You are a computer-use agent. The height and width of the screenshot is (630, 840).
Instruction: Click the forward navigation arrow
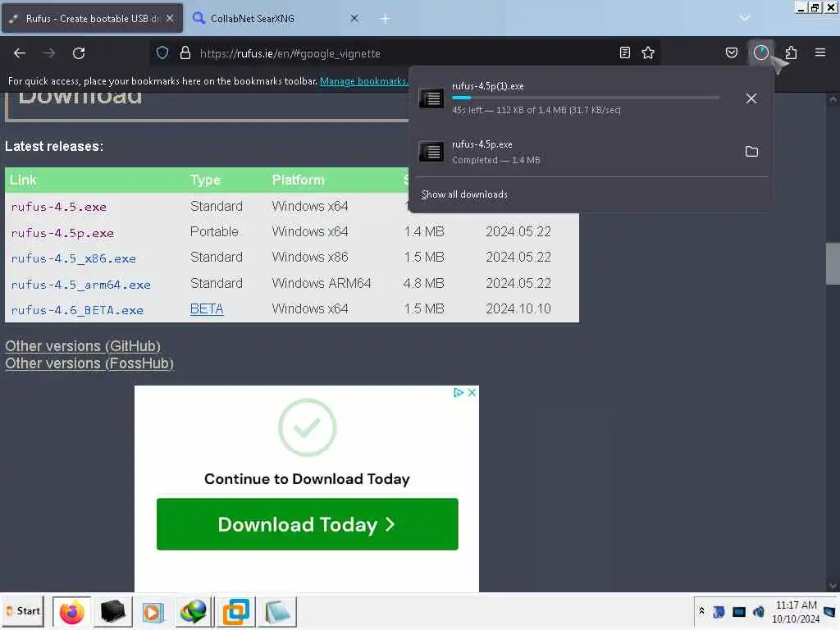pos(48,53)
